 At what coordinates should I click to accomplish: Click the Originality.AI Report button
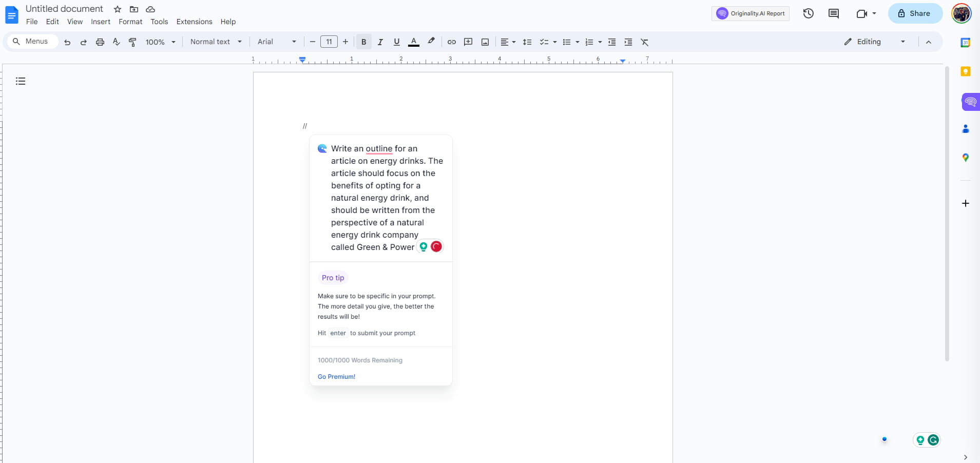click(x=750, y=13)
